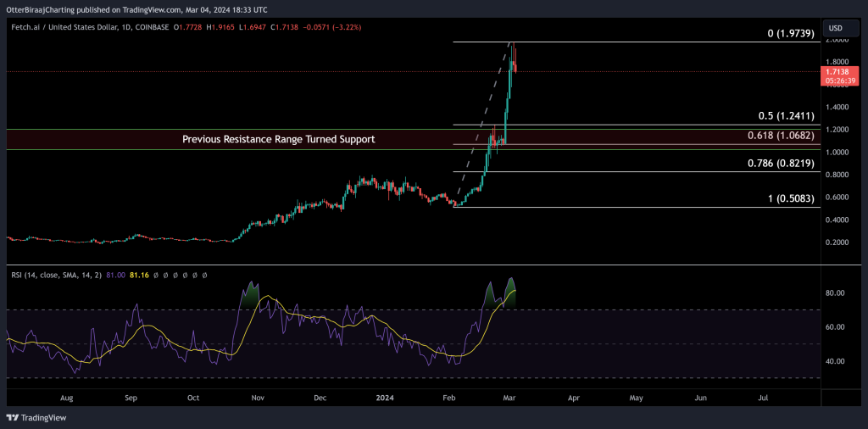Image resolution: width=868 pixels, height=429 pixels.
Task: Click the 2024 marker on time axis
Action: click(x=386, y=397)
